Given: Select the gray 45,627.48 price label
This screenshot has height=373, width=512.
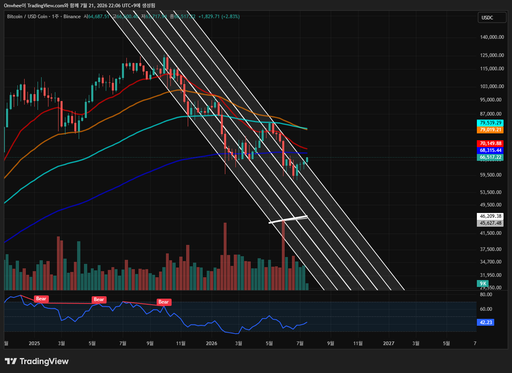Looking at the screenshot, I should [490, 223].
